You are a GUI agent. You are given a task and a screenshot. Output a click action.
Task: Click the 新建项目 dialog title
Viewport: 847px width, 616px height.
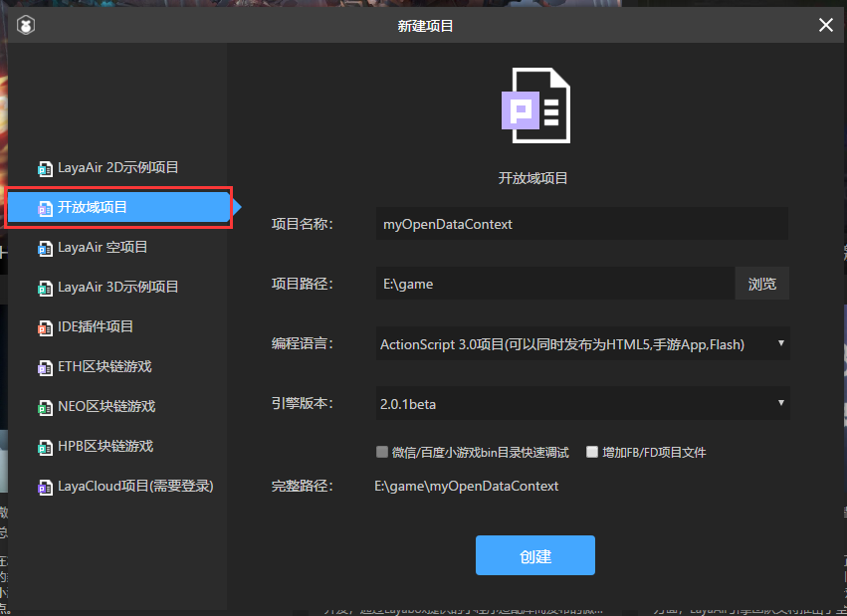(425, 25)
